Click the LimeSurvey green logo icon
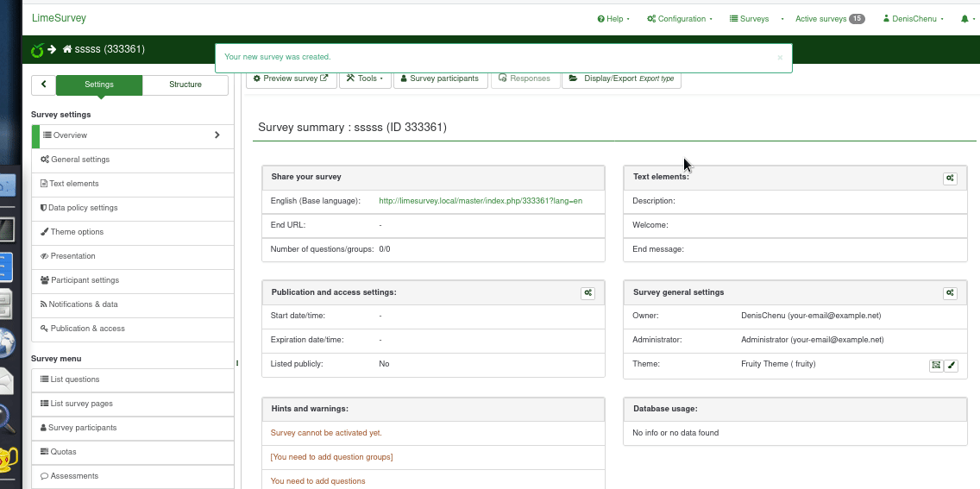 (x=37, y=50)
